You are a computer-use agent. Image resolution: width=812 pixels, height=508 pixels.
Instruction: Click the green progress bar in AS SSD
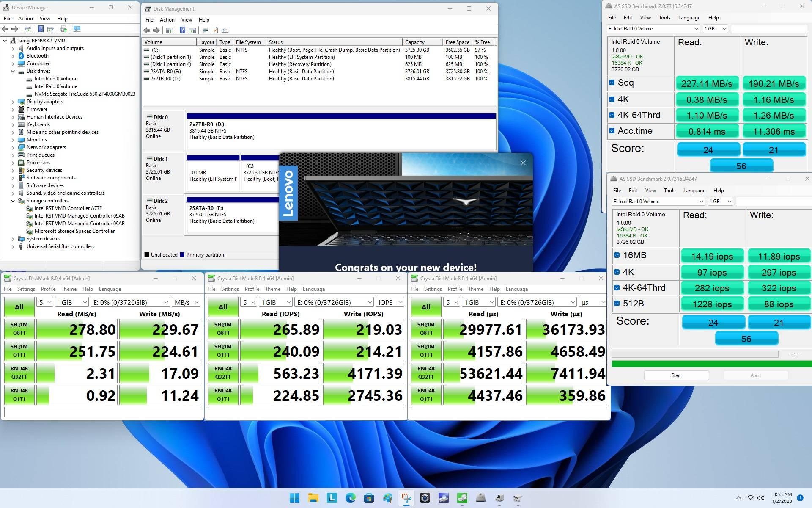[710, 364]
